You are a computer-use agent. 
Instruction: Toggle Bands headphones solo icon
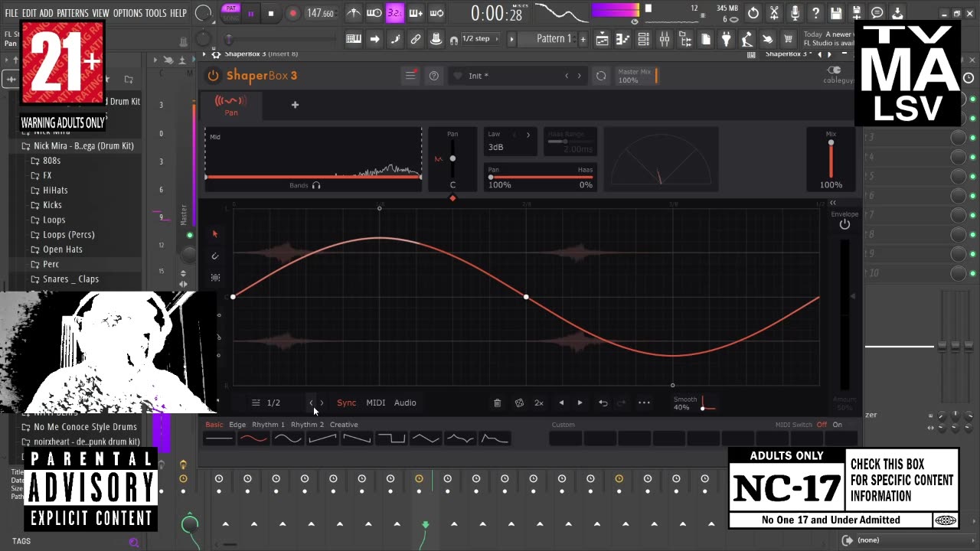(x=316, y=185)
